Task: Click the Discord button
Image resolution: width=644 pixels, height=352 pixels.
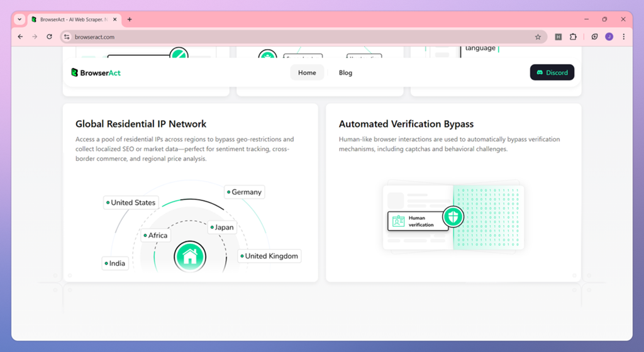Action: [x=552, y=73]
